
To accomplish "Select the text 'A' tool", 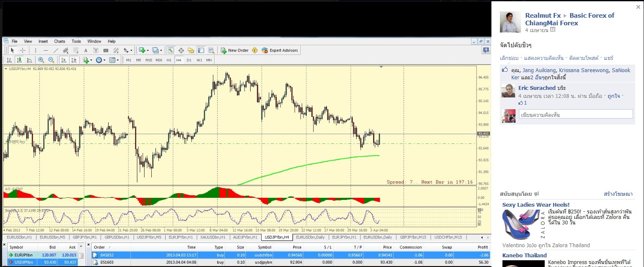I will click(86, 50).
